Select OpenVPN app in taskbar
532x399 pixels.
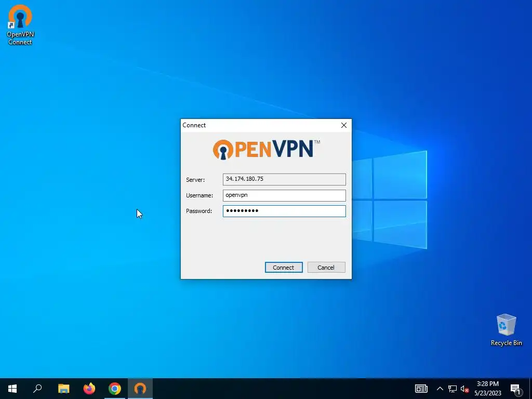coord(140,389)
